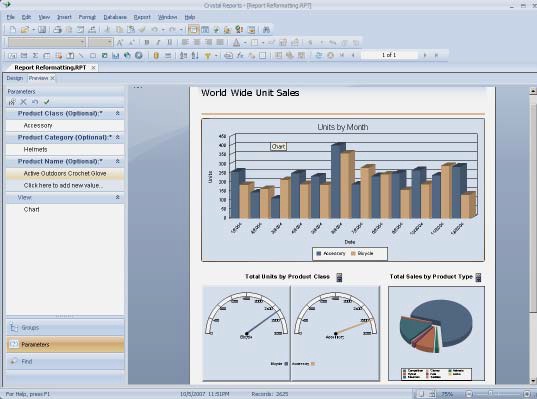Toggle Italic formatting
This screenshot has width=537, height=399.
pos(158,42)
